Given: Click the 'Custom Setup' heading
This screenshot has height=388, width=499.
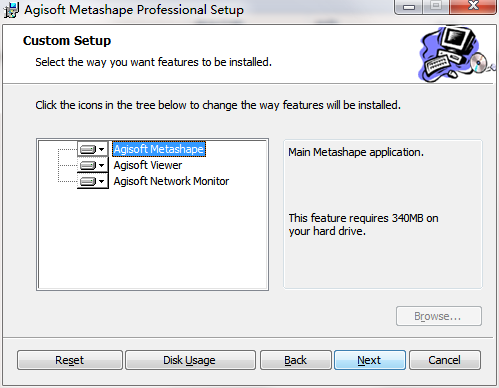Looking at the screenshot, I should 67,41.
